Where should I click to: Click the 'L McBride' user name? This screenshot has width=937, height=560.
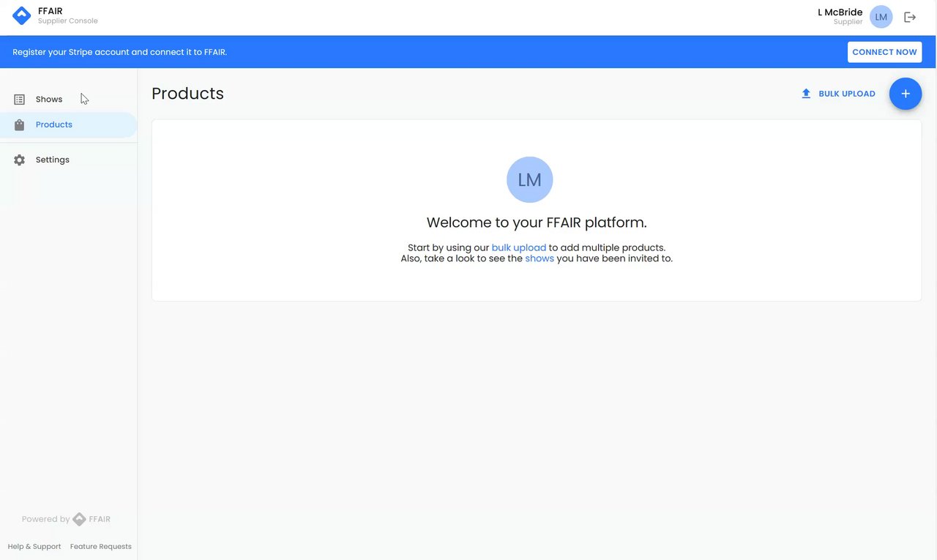point(840,12)
